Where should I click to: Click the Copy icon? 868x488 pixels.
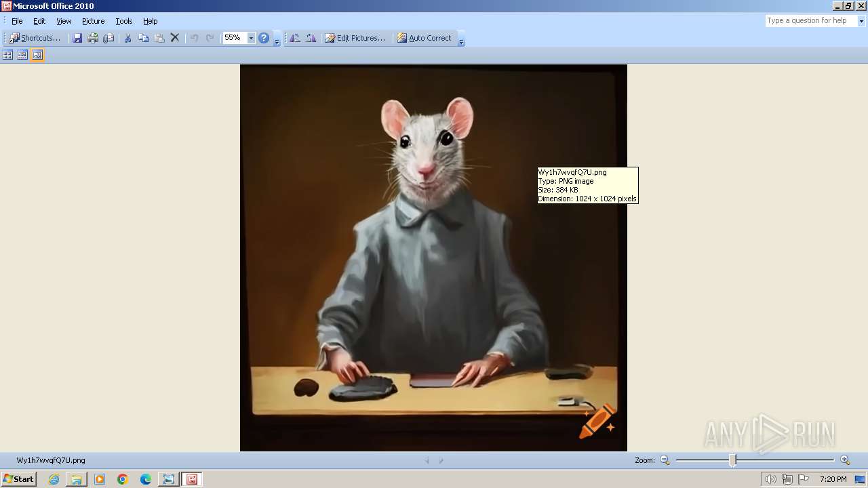tap(143, 38)
